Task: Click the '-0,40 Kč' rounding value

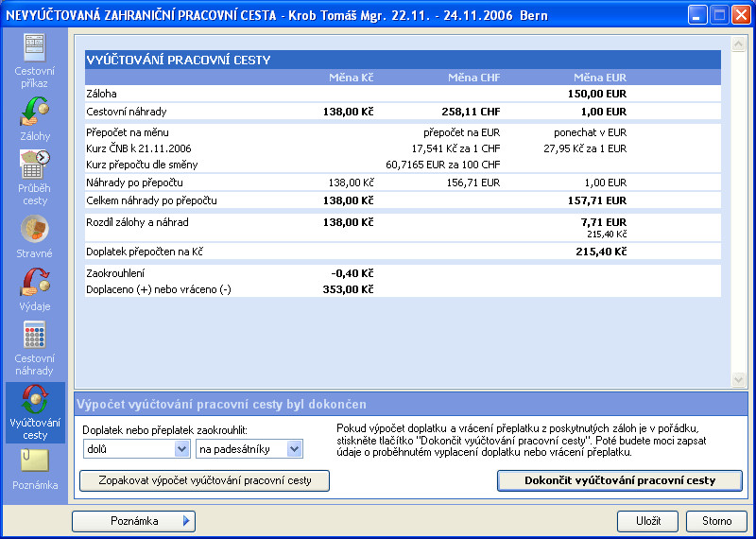Action: [352, 273]
